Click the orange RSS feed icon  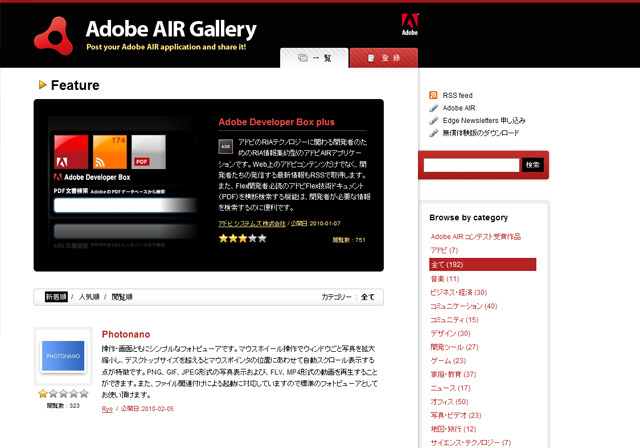(433, 95)
